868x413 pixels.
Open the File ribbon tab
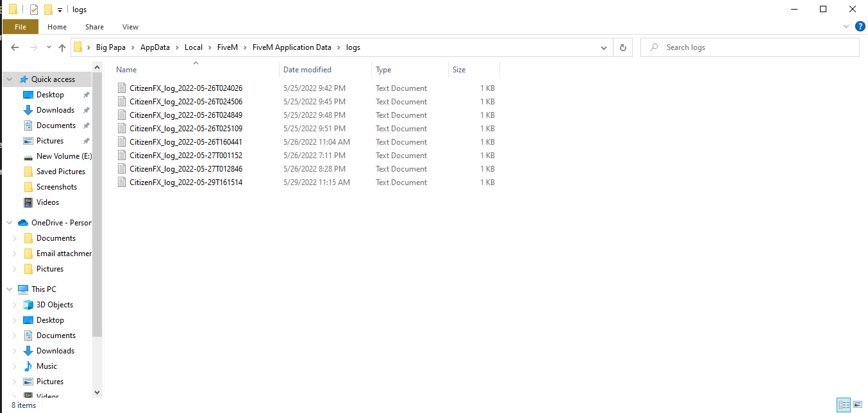pyautogui.click(x=21, y=27)
